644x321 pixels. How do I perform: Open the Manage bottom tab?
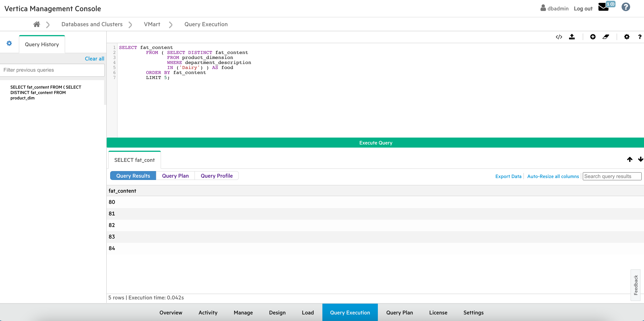[243, 313]
